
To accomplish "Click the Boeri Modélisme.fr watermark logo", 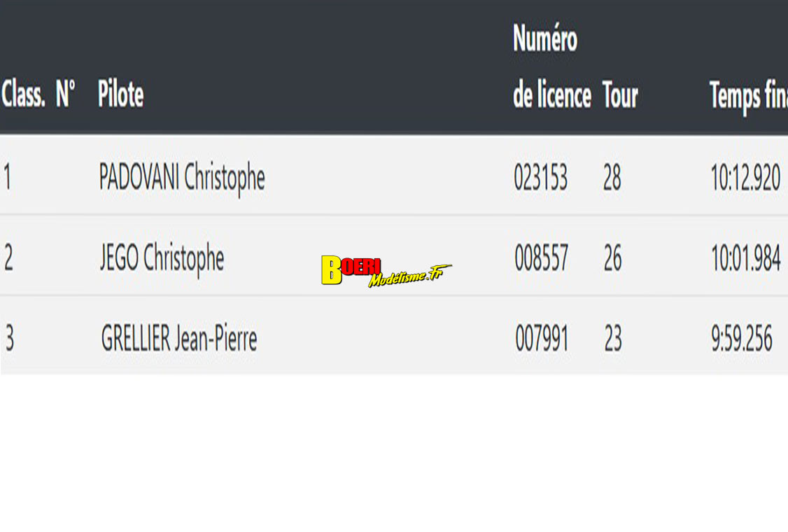I will [386, 271].
